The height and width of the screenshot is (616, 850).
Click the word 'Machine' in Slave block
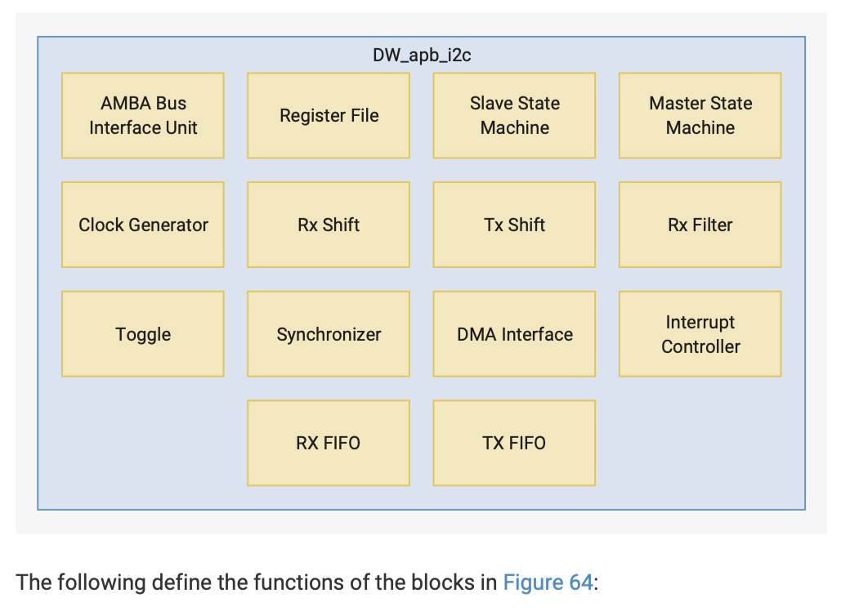click(515, 128)
